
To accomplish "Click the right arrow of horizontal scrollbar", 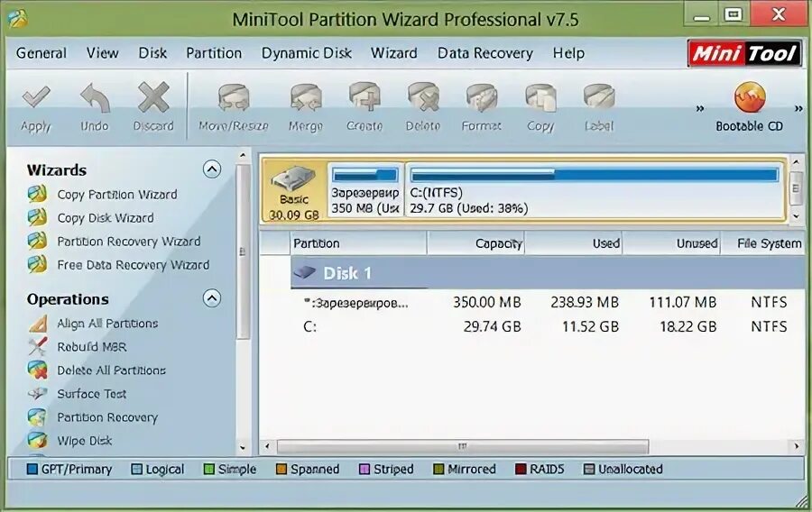I will [797, 446].
